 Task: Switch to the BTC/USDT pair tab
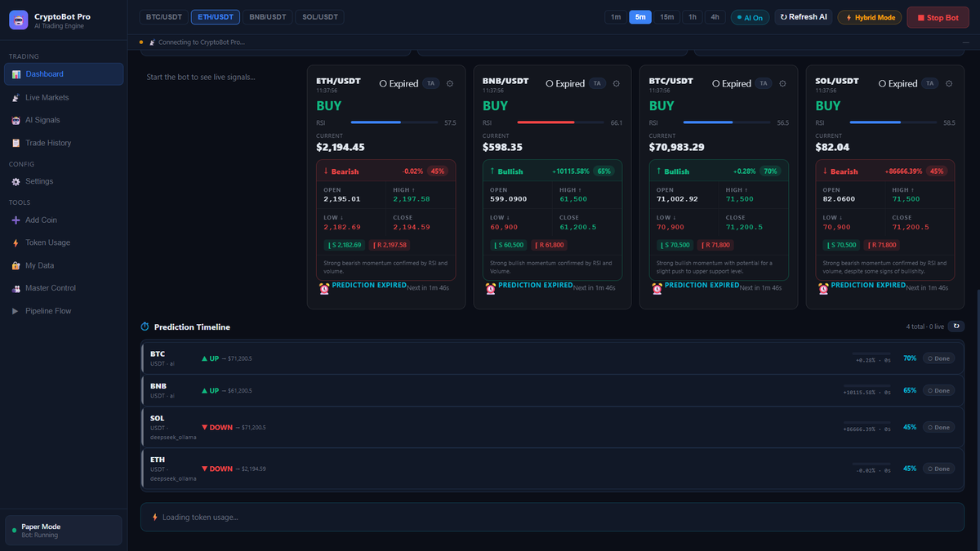point(163,17)
